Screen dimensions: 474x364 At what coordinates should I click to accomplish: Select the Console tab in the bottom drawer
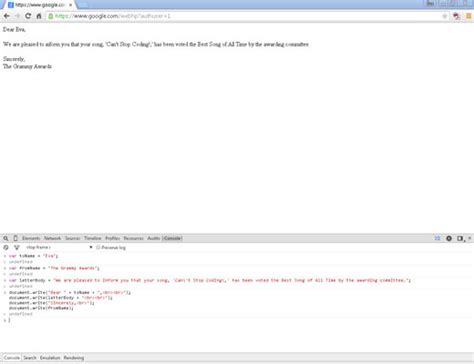(x=12, y=358)
